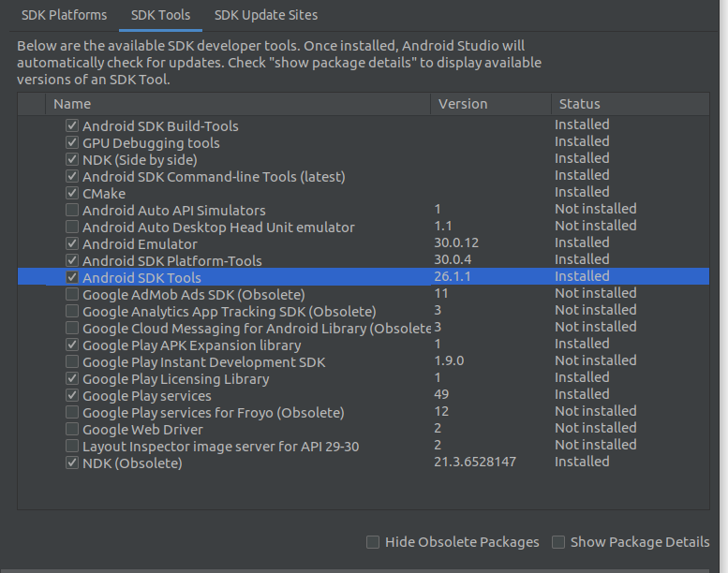Enable Hide Obsolete Packages option

373,542
